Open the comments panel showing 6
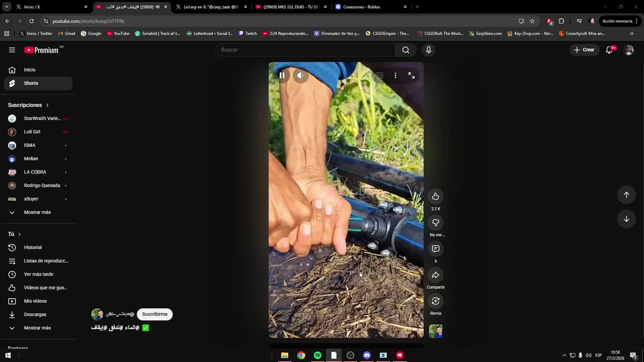This screenshot has height=362, width=644. 436,249
